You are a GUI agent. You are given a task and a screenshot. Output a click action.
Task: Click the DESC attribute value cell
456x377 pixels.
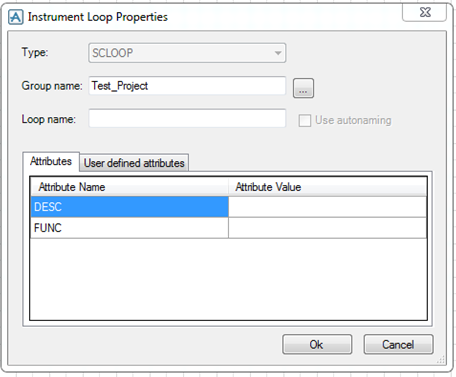pyautogui.click(x=327, y=207)
